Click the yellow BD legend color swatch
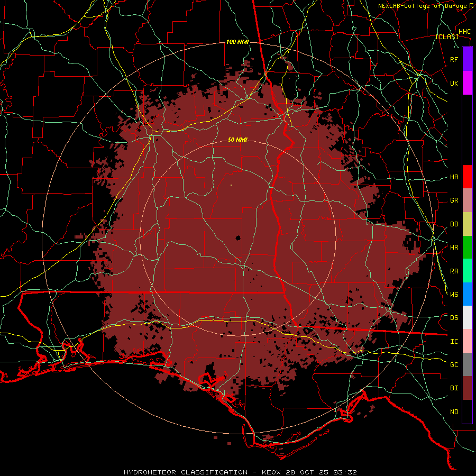This screenshot has height=476, width=476. (x=467, y=224)
